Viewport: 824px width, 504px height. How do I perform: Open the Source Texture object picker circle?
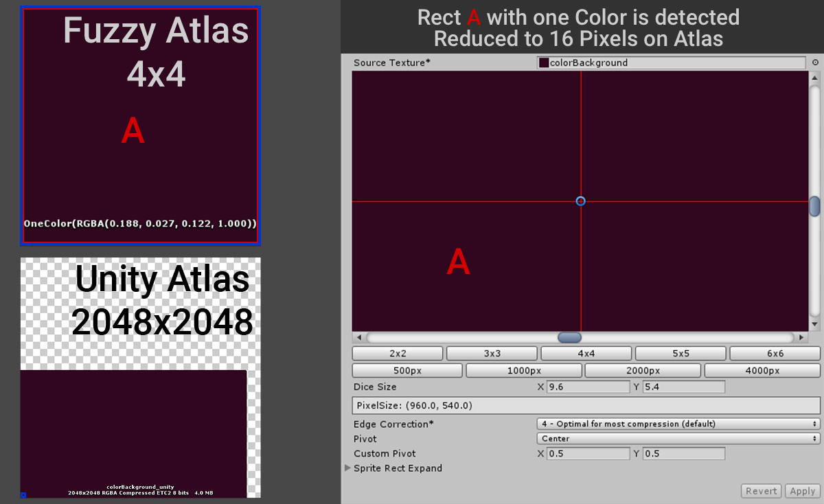point(815,62)
